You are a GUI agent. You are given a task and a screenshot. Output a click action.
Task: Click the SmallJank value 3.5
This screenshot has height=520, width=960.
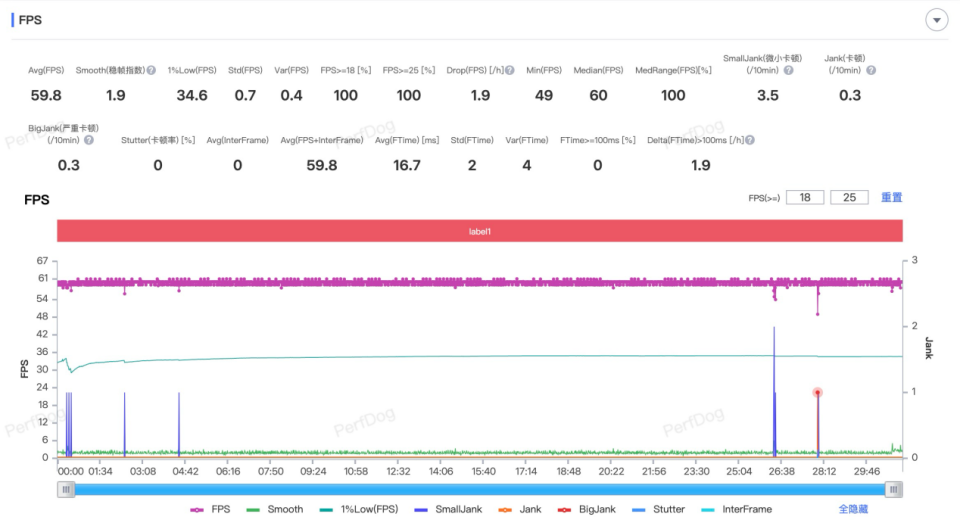[768, 96]
